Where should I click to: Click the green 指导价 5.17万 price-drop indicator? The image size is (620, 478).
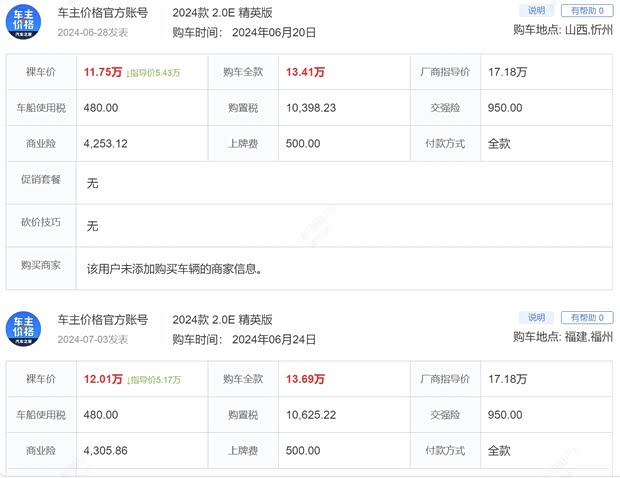153,380
